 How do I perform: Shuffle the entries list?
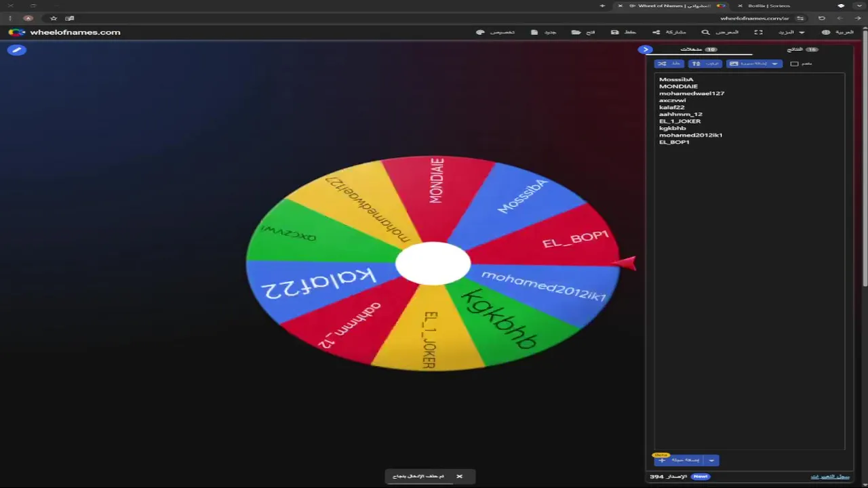click(669, 64)
